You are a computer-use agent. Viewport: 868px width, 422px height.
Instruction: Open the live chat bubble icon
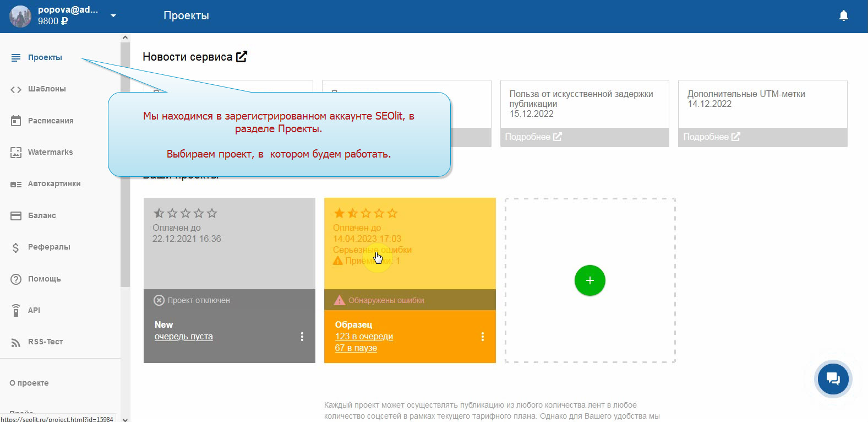coord(833,379)
